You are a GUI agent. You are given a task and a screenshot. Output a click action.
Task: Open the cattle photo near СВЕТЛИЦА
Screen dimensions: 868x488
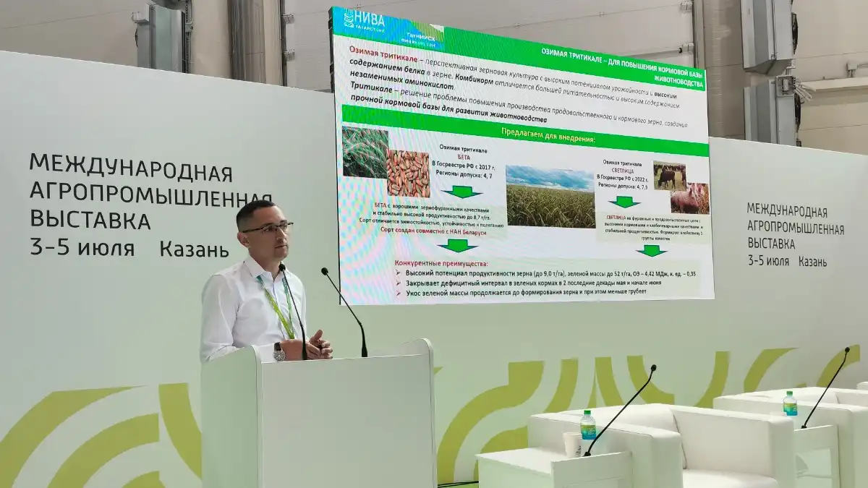click(669, 175)
